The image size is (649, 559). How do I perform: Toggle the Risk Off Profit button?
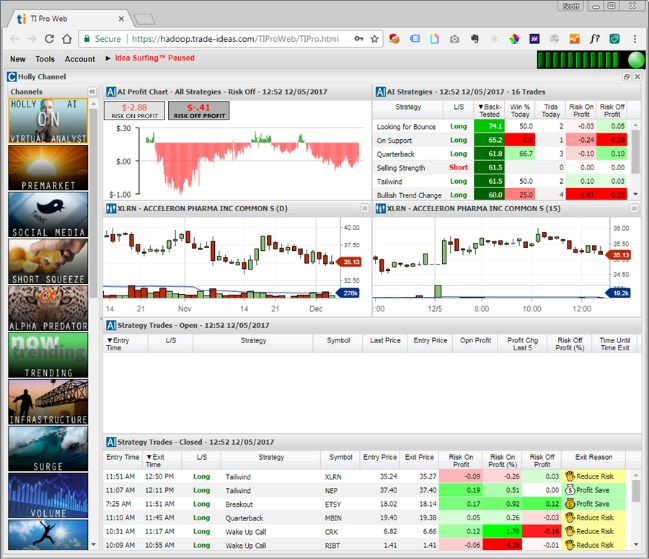[199, 110]
